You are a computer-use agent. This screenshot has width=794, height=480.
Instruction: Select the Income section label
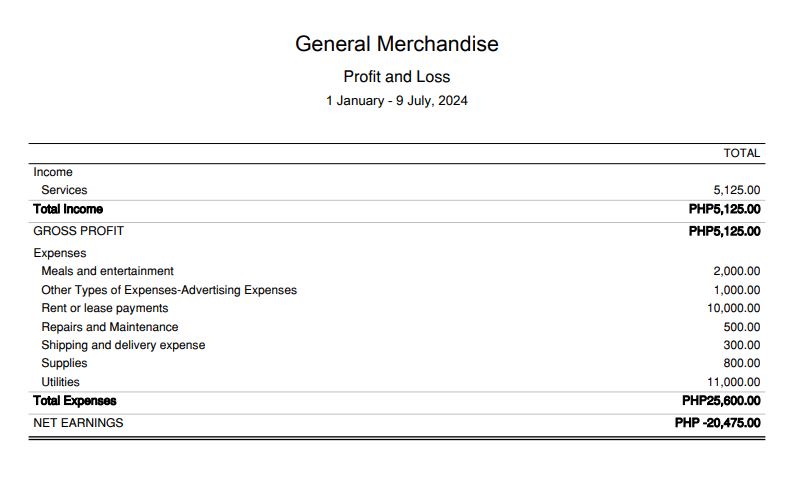pyautogui.click(x=53, y=172)
